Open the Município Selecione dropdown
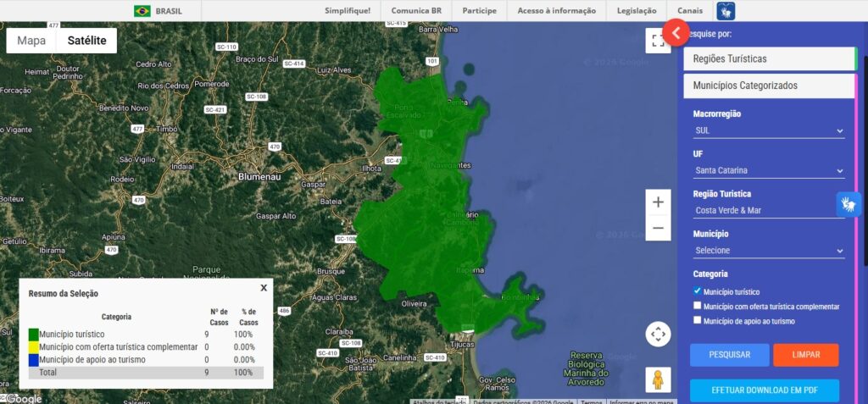The height and width of the screenshot is (404, 868). [769, 250]
